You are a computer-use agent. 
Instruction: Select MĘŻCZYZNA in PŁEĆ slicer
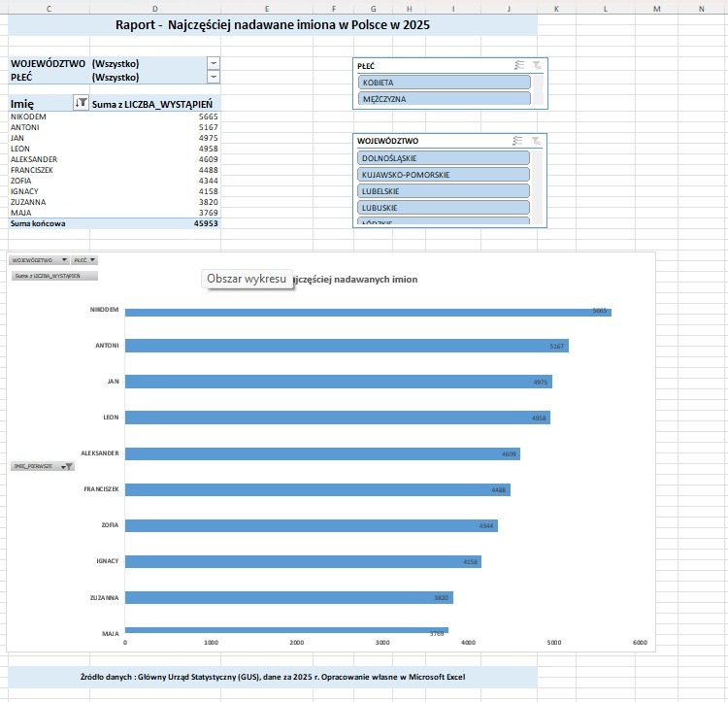(x=445, y=98)
